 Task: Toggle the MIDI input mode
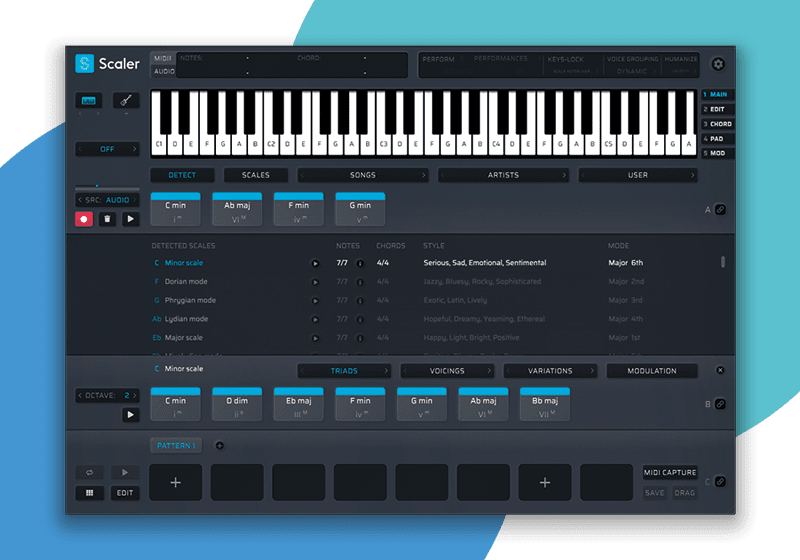pos(163,58)
